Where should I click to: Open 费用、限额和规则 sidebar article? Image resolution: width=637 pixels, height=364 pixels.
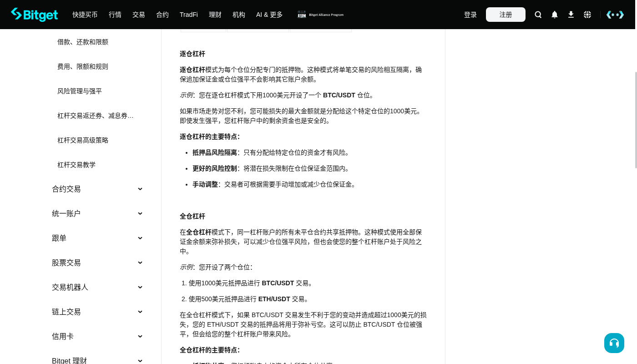tap(83, 66)
